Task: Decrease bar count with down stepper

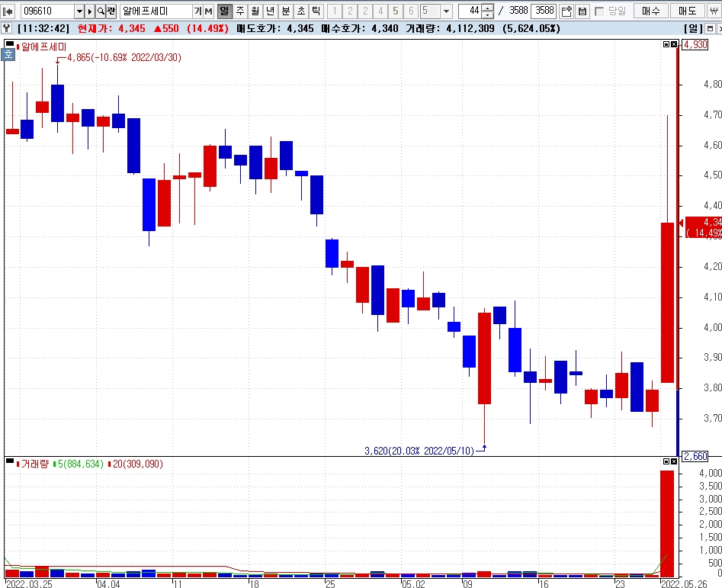Action: [x=488, y=14]
